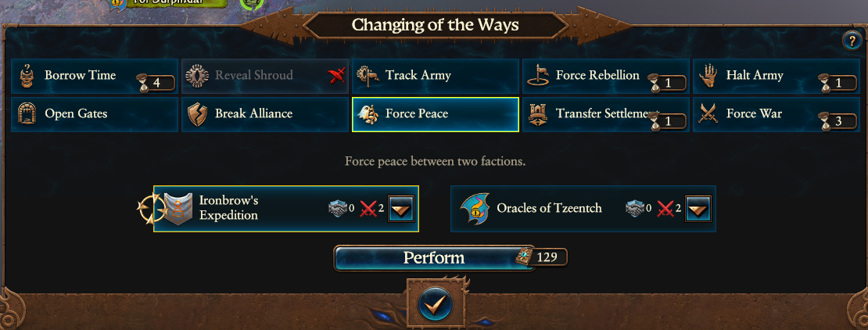
Task: Click the Borrow Time skull icon
Action: pos(27,76)
